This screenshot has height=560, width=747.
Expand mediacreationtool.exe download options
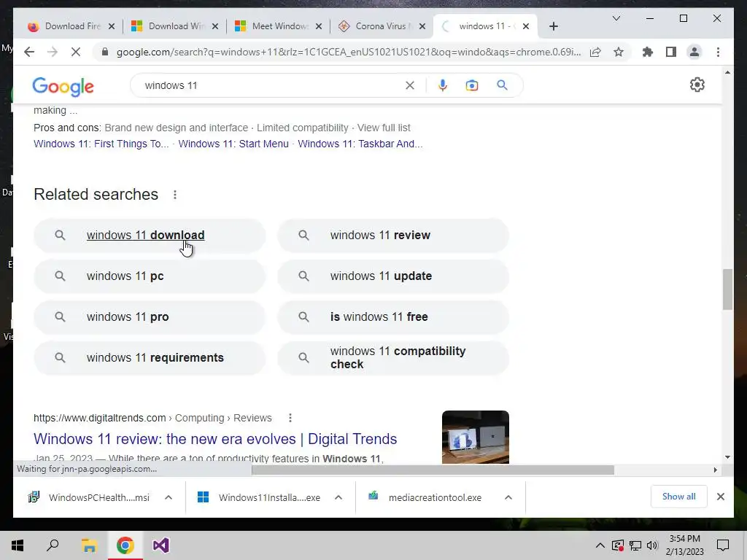508,497
